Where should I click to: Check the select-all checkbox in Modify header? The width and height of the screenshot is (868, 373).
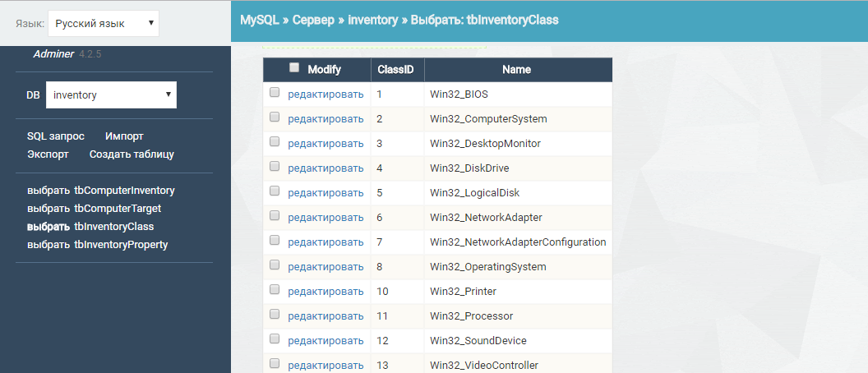point(294,69)
